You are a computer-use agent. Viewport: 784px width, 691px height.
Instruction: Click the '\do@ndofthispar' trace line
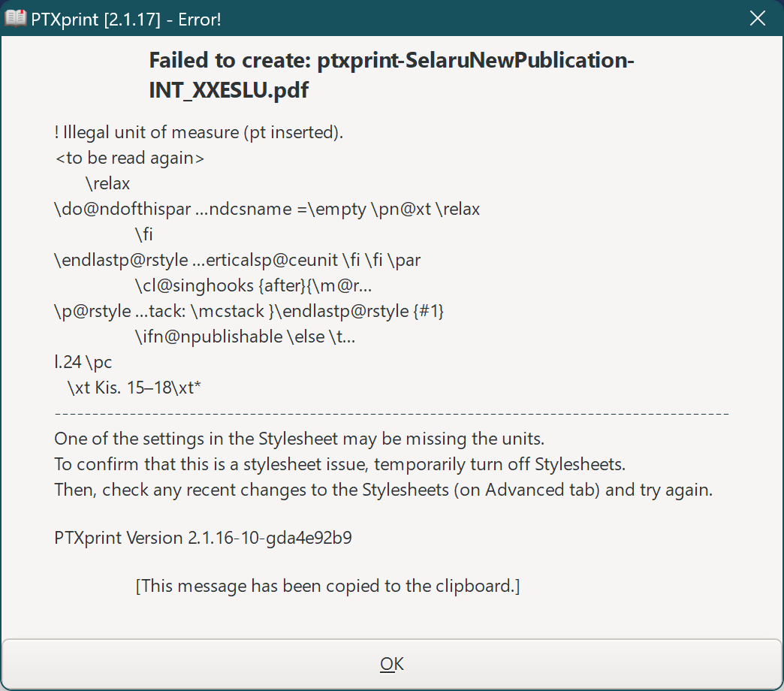[267, 209]
